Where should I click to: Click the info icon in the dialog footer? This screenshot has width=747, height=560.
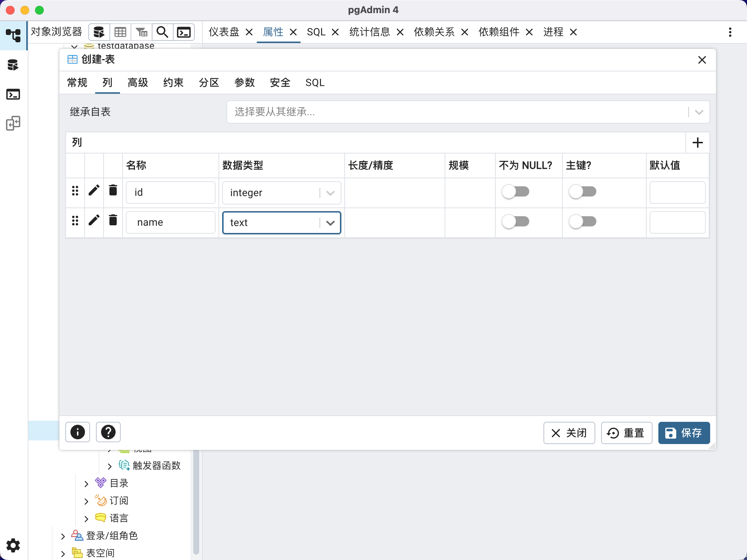coord(77,432)
